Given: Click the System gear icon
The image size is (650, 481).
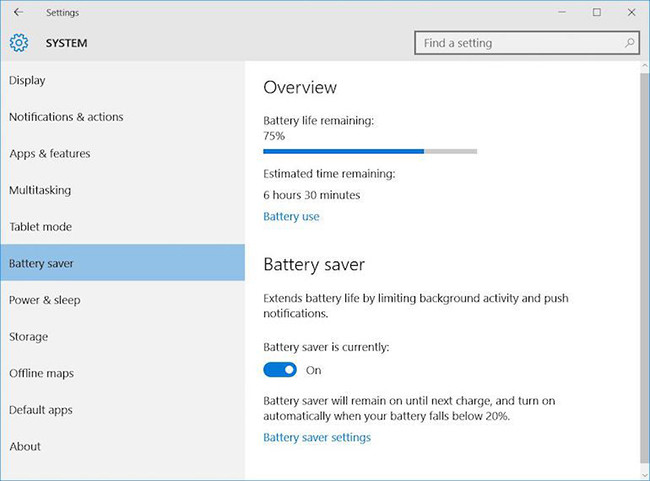Looking at the screenshot, I should click(x=19, y=43).
